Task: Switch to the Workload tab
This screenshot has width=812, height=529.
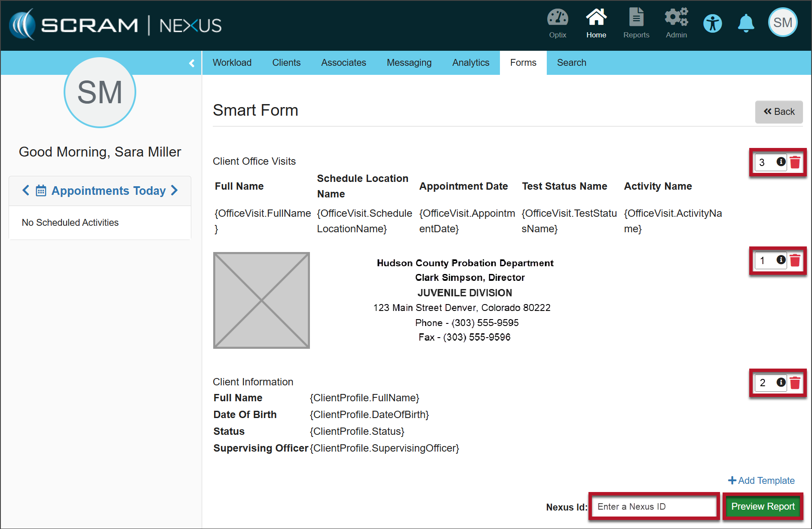Action: pyautogui.click(x=232, y=63)
